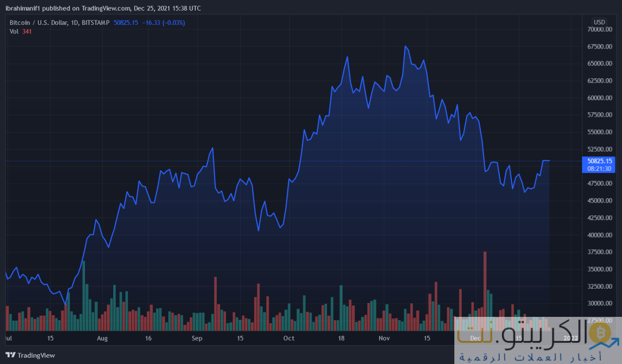This screenshot has height=364, width=622.
Task: Click the USD currency label on price axis
Action: pyautogui.click(x=599, y=22)
